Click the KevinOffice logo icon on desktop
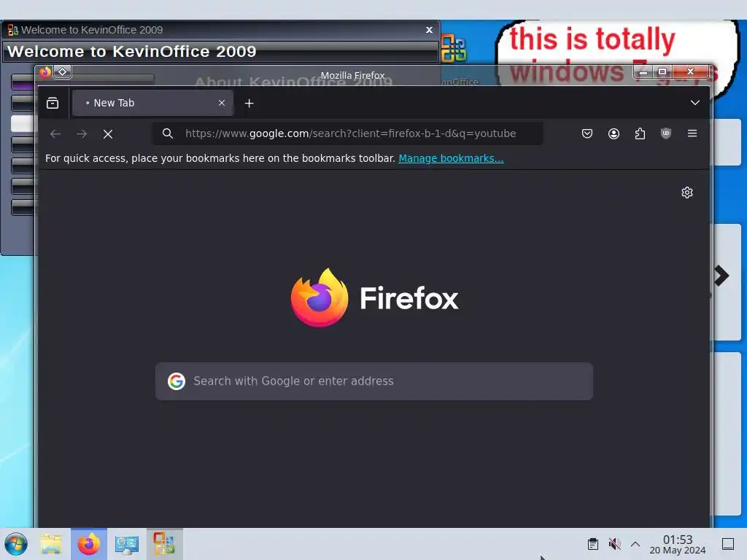This screenshot has height=560, width=747. [454, 48]
